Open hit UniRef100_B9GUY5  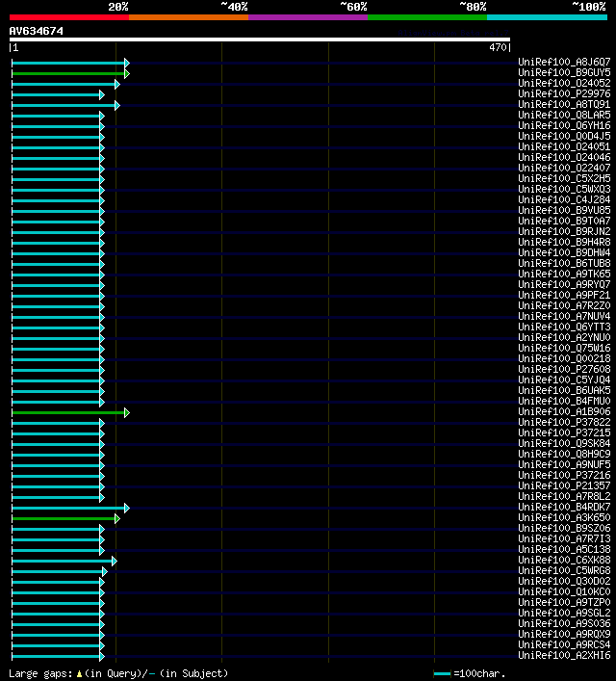pos(564,72)
